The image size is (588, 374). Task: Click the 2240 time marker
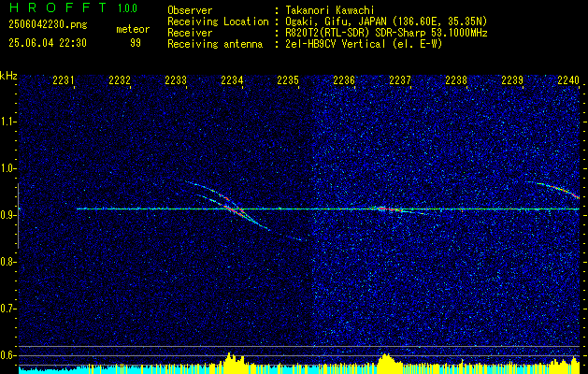click(x=568, y=80)
